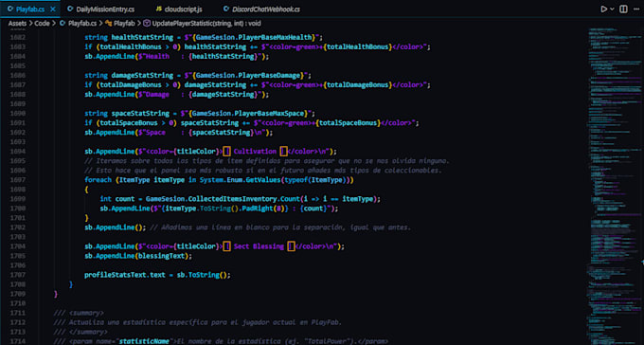Click the comment starting with Iteramos sobre todos

[267, 160]
